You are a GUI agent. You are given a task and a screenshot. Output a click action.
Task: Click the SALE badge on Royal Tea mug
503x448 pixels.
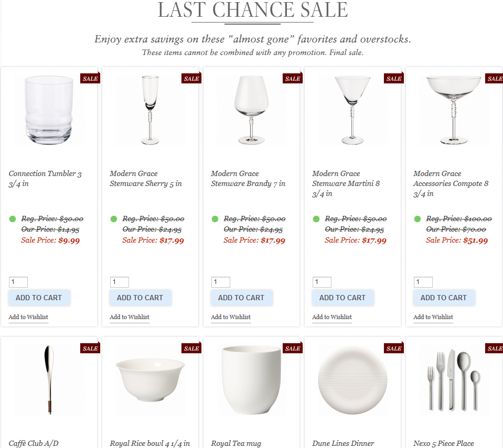point(292,348)
